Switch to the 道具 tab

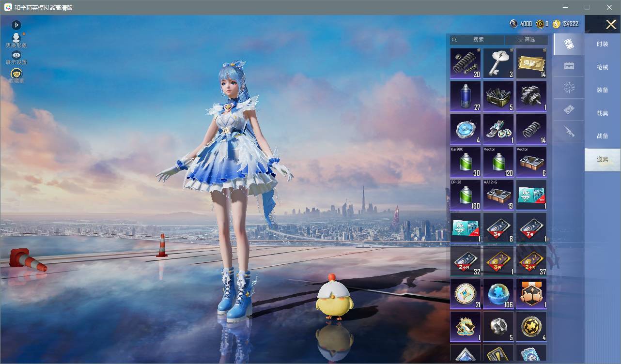[x=603, y=160]
